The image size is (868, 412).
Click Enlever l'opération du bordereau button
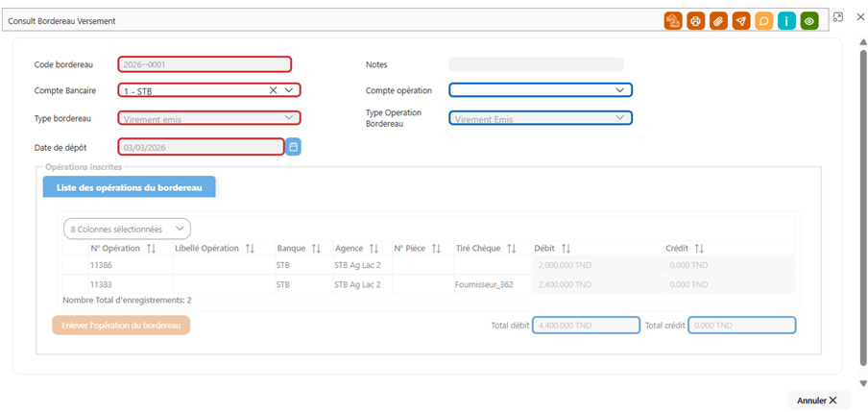click(x=121, y=325)
